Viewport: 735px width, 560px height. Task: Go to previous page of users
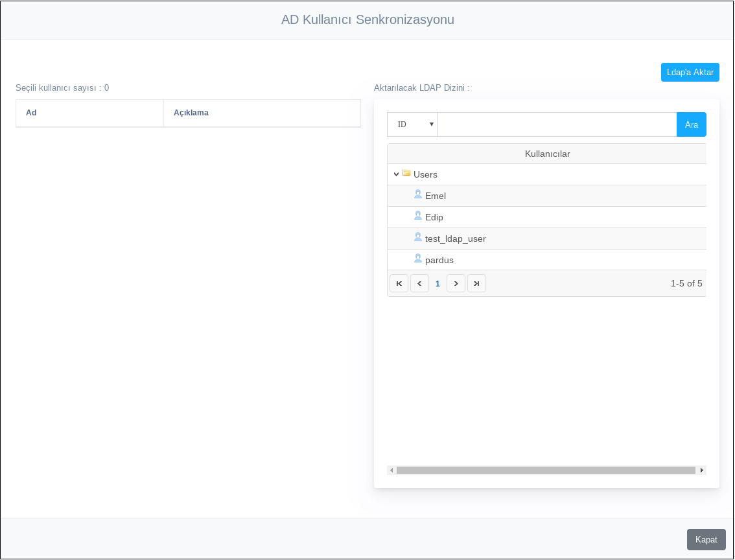[419, 283]
